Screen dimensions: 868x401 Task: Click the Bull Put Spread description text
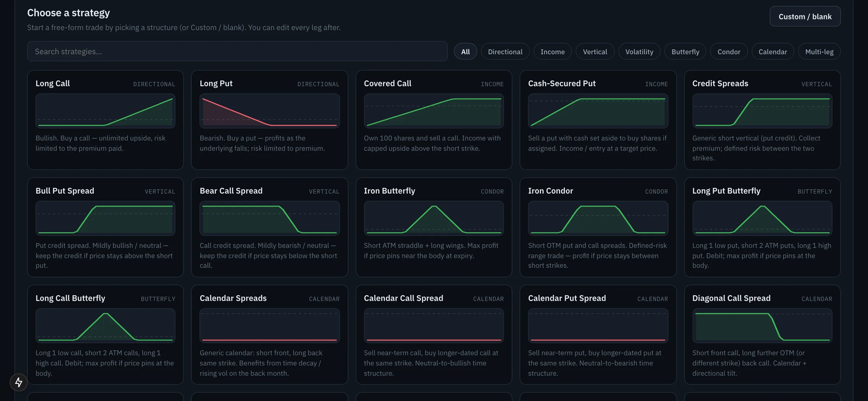pyautogui.click(x=104, y=256)
